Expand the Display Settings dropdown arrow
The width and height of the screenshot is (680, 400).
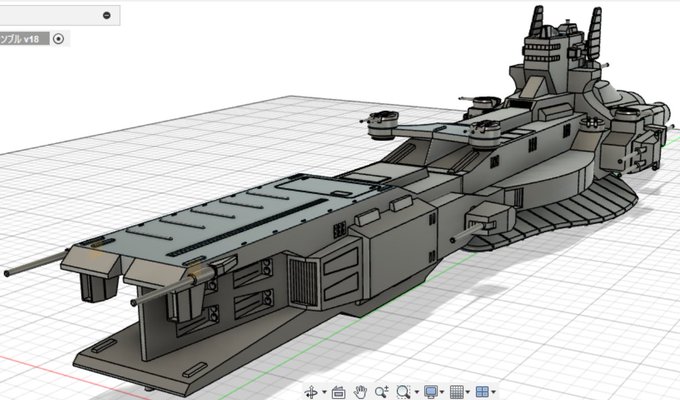pos(442,392)
